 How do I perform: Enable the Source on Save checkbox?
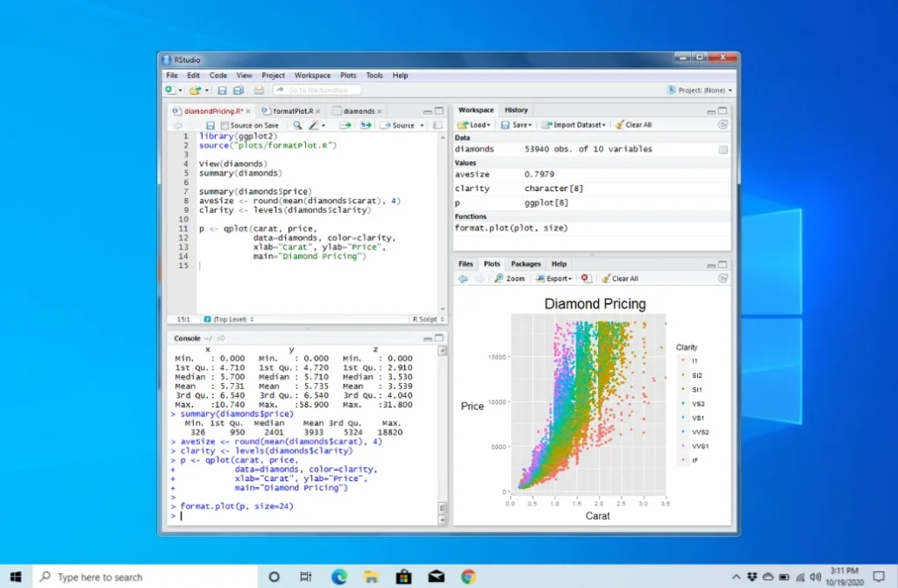224,125
